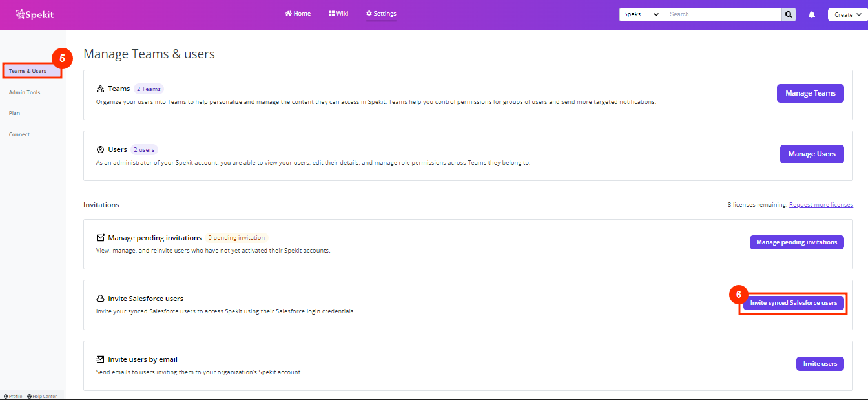
Task: Click the 'Invite your synced Salesforce users' description
Action: [x=225, y=311]
